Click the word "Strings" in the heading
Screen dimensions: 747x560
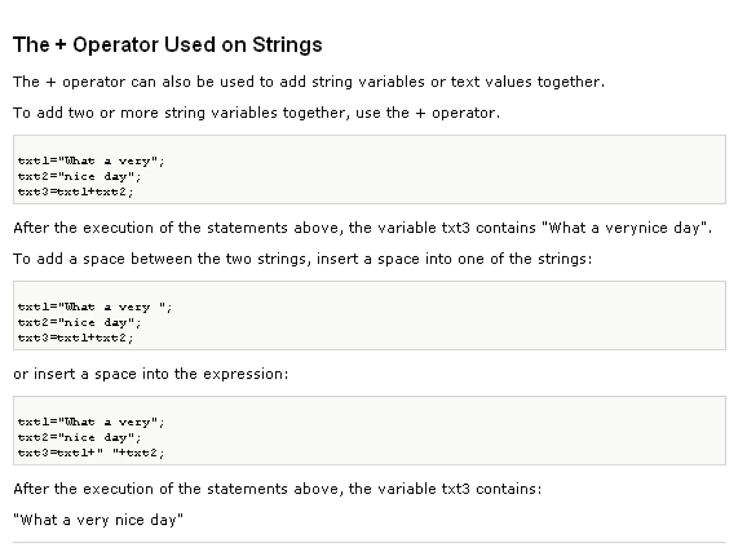[287, 45]
